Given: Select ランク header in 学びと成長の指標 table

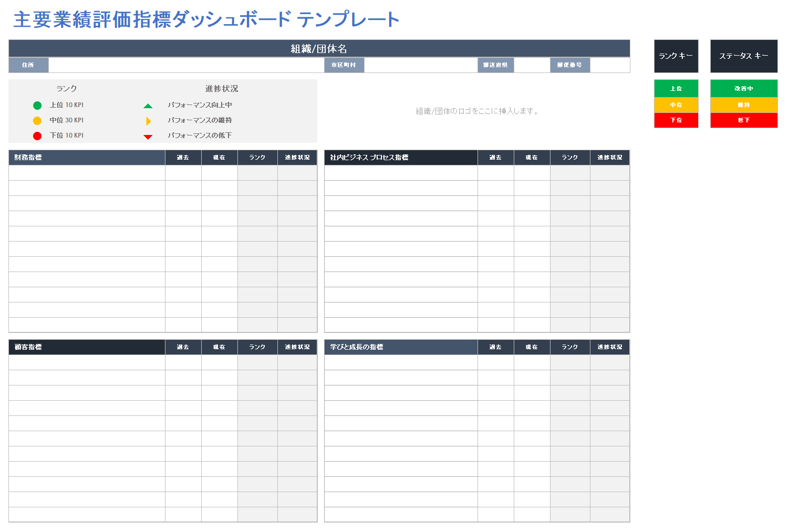Looking at the screenshot, I should coord(570,347).
